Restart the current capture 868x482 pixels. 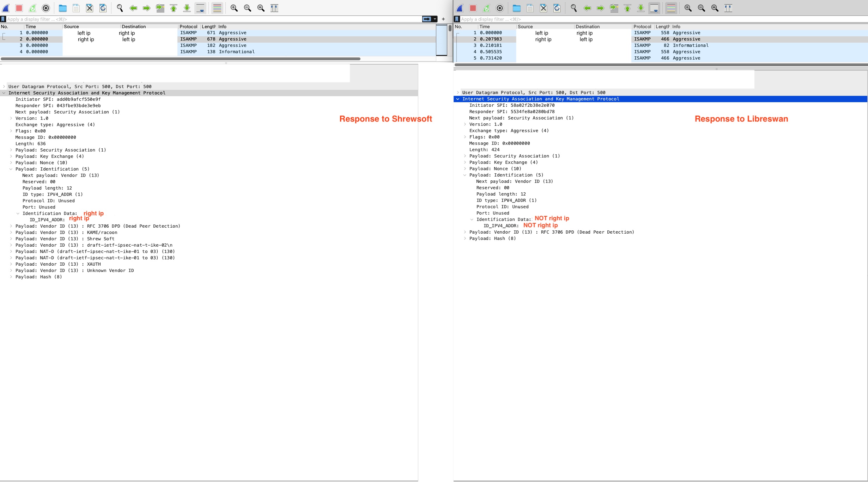pyautogui.click(x=32, y=8)
